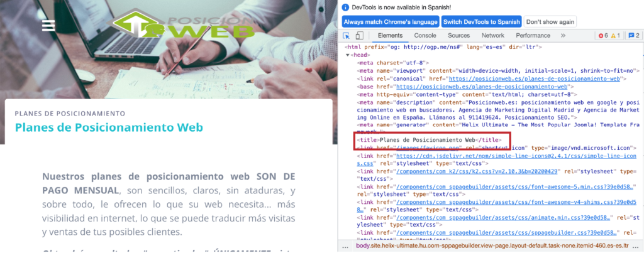Open the animate.min.css stylesheet link
Screen dimensions: 644x253
pos(504,217)
